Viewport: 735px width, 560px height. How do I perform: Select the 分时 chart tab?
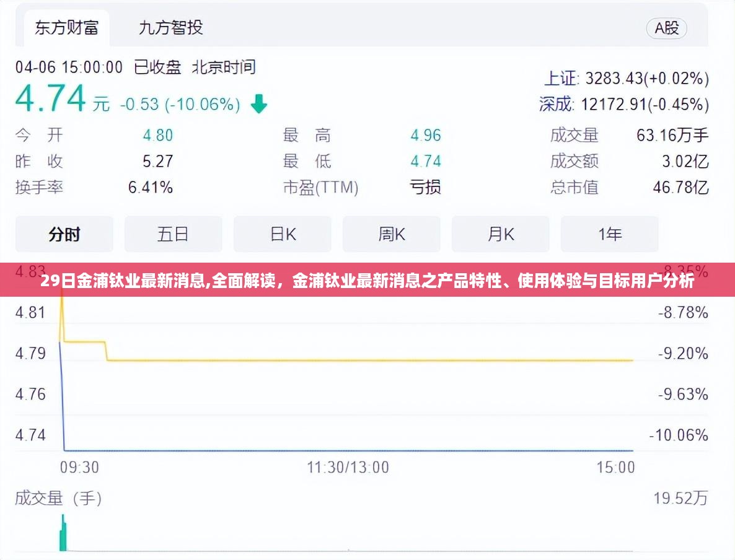click(x=64, y=234)
